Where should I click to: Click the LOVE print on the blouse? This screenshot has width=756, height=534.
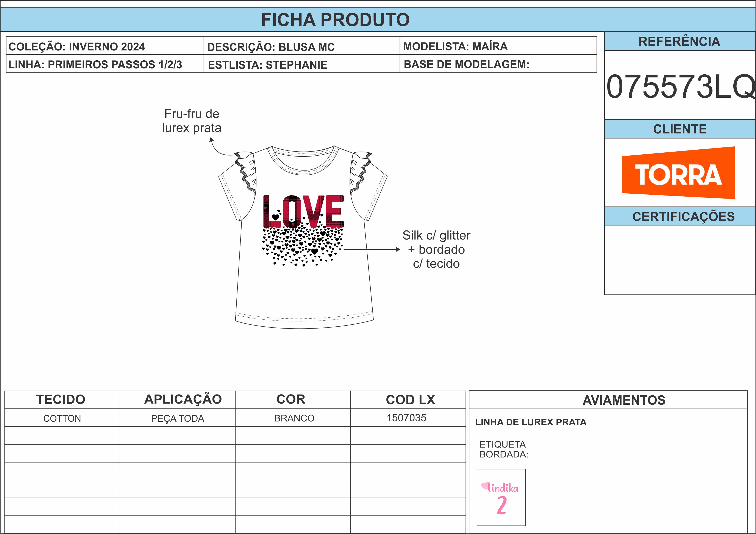point(303,211)
